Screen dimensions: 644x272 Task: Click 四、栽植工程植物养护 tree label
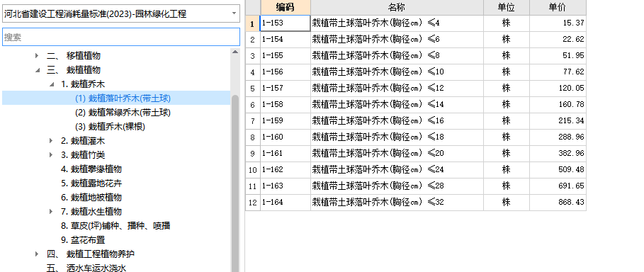(x=91, y=254)
